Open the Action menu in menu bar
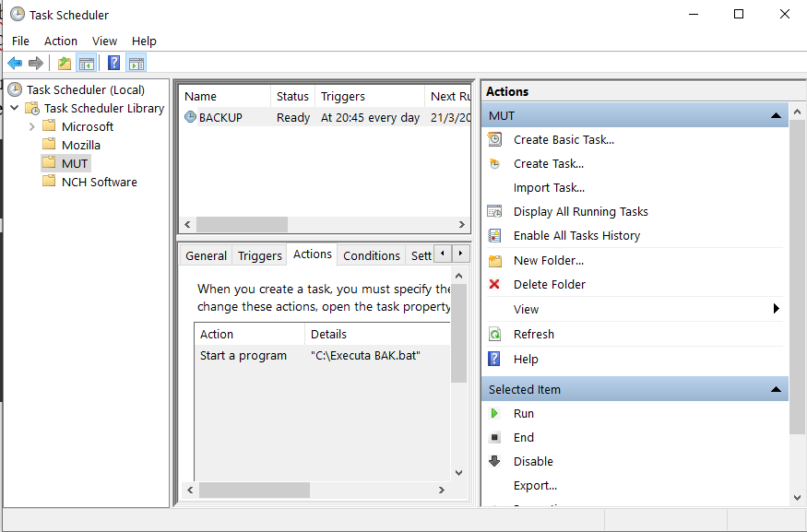 pos(61,41)
